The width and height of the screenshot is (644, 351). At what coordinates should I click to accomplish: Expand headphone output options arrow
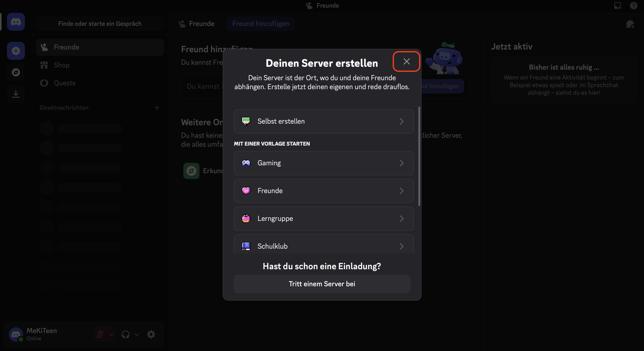(137, 334)
